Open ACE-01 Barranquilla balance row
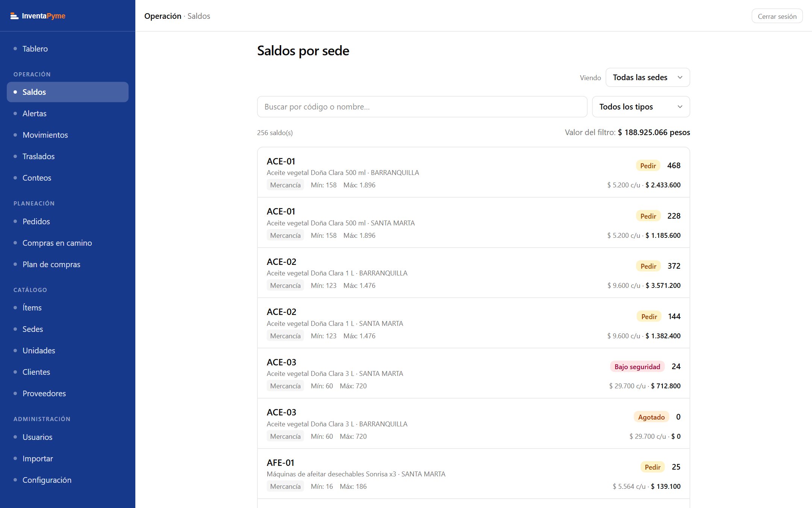This screenshot has width=812, height=508. (x=474, y=172)
